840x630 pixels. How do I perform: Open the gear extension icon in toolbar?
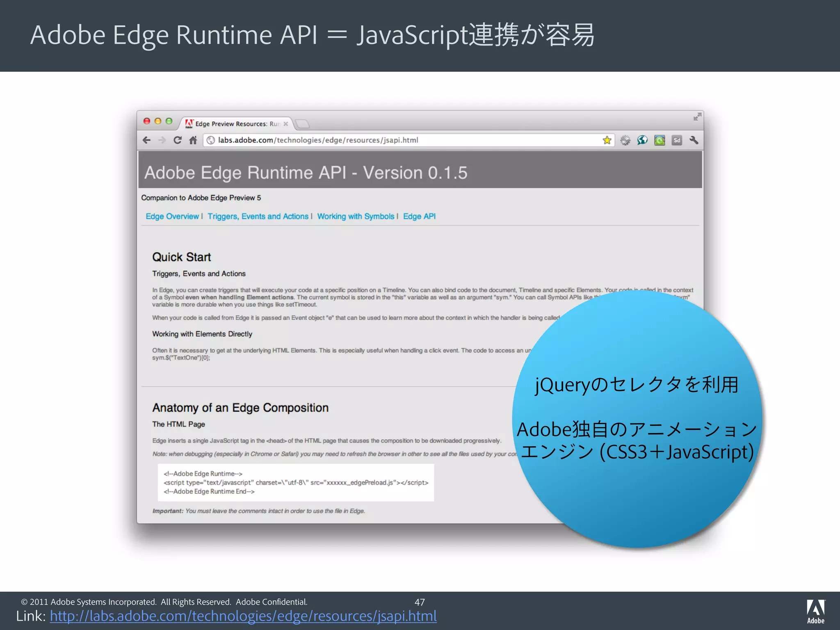point(625,140)
